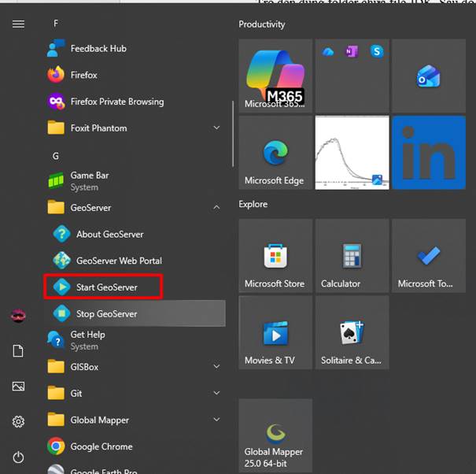Click the app list scrollbar
Viewport: 476px width, 474px height.
[x=233, y=134]
